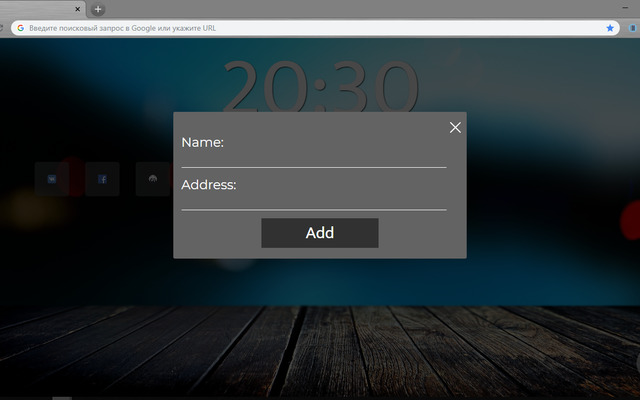Click the Add button

[x=320, y=233]
